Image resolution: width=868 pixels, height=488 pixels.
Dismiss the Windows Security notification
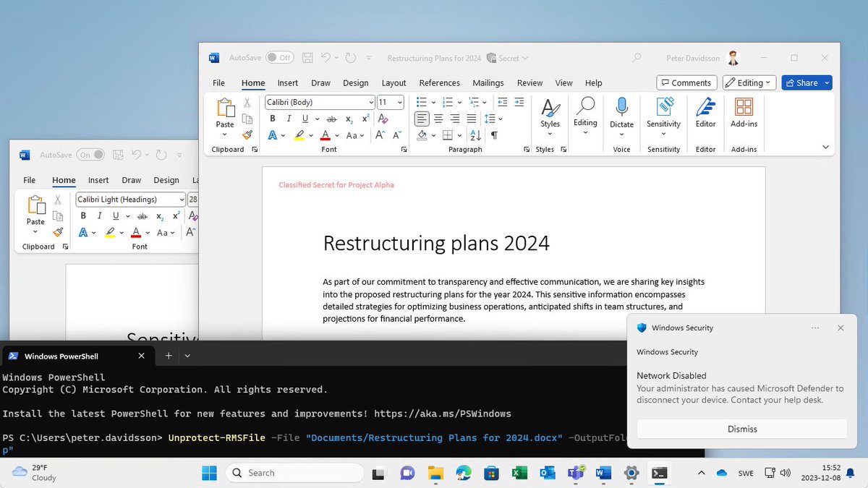742,429
